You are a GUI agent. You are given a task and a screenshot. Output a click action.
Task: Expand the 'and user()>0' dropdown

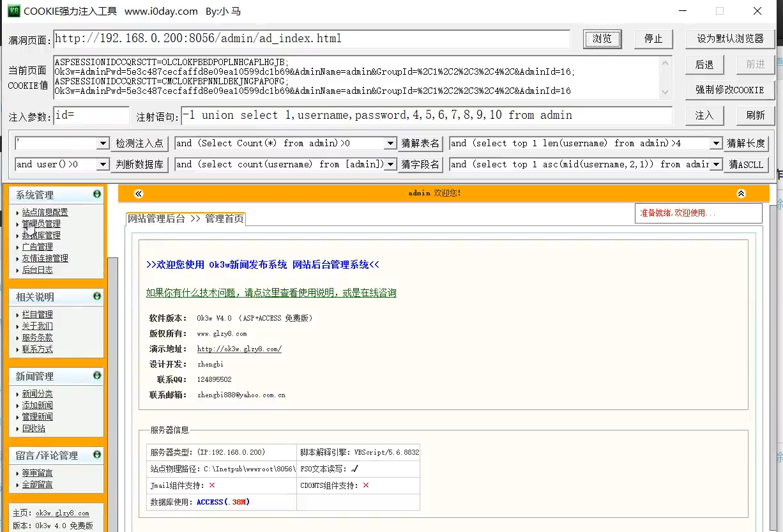[103, 165]
